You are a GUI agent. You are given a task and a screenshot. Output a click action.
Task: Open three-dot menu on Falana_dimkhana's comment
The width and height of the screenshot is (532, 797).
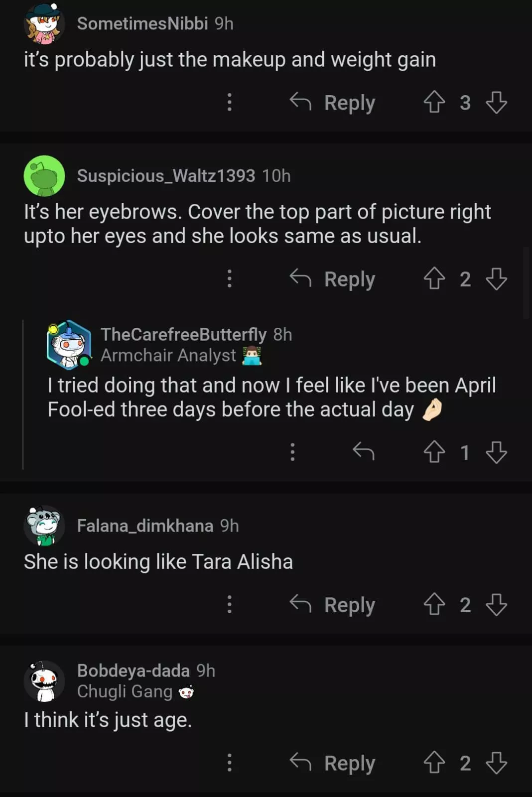click(x=229, y=604)
